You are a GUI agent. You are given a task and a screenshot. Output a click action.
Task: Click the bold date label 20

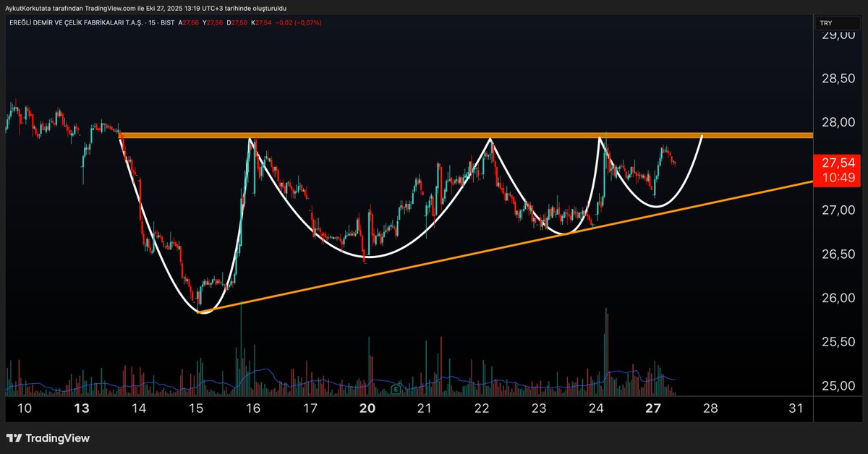[367, 408]
